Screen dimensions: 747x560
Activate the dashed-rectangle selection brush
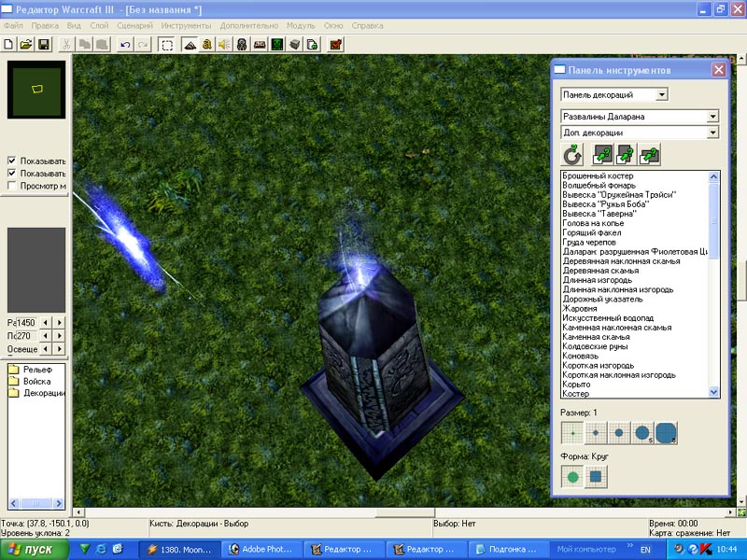[167, 45]
